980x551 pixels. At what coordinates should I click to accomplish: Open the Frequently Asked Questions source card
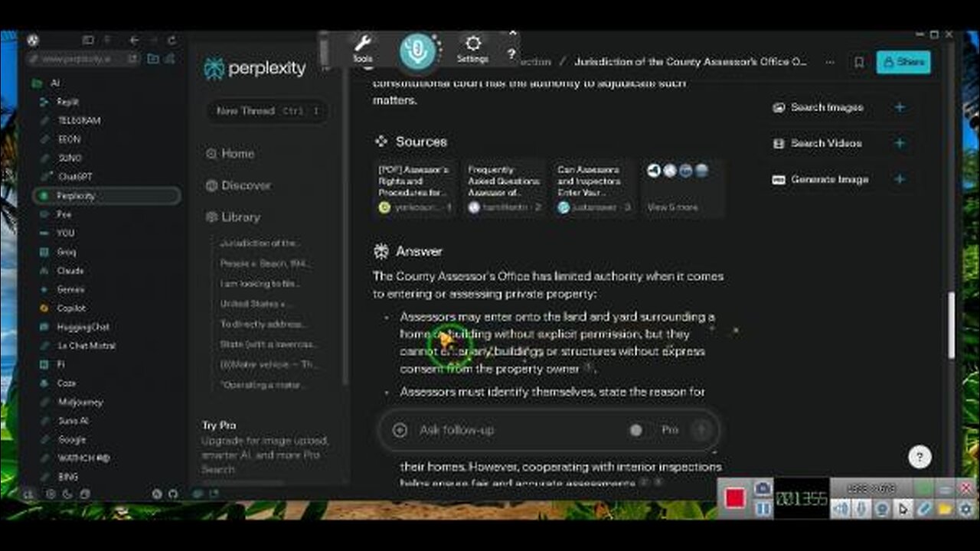pyautogui.click(x=505, y=188)
